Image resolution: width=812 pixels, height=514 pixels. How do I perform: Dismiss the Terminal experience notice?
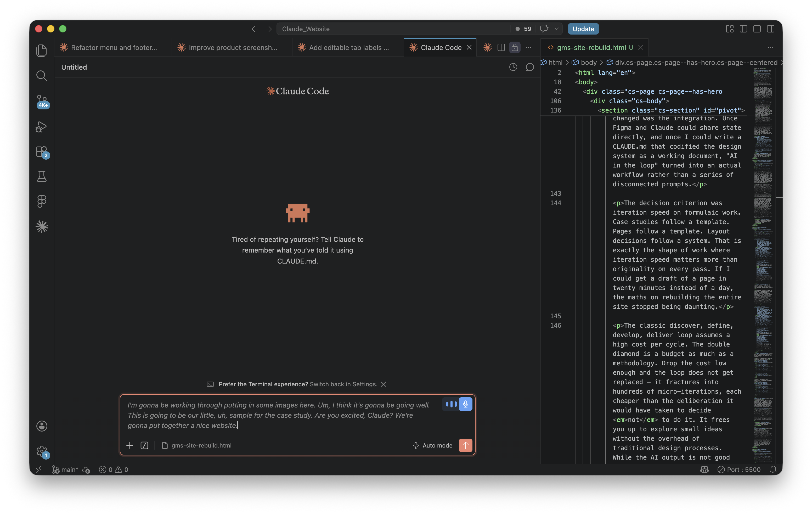pos(384,384)
